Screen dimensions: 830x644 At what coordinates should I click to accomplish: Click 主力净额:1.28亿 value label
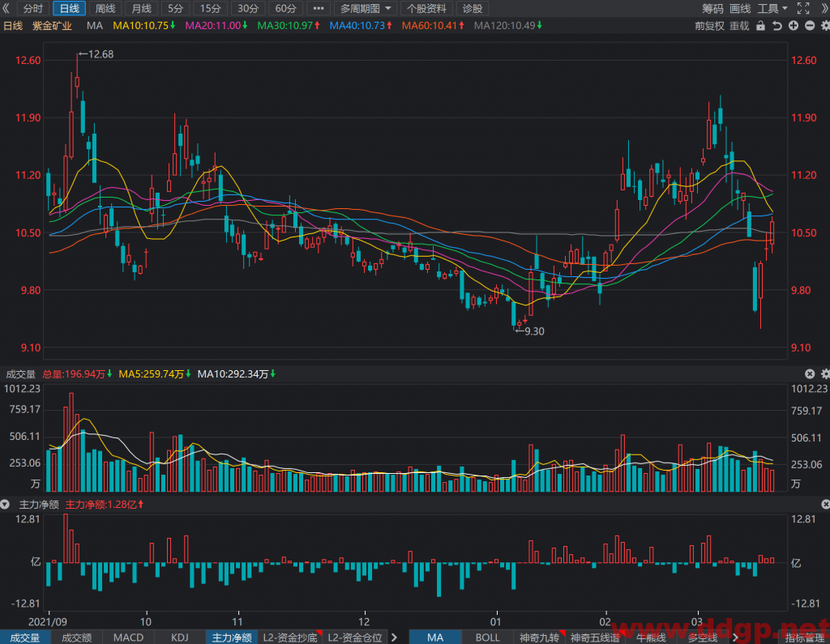click(x=105, y=505)
